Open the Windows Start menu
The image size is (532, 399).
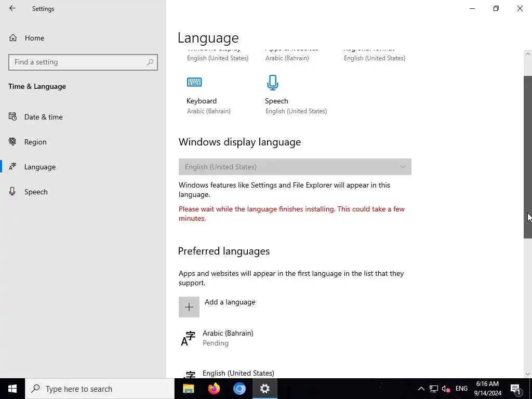[x=12, y=389]
